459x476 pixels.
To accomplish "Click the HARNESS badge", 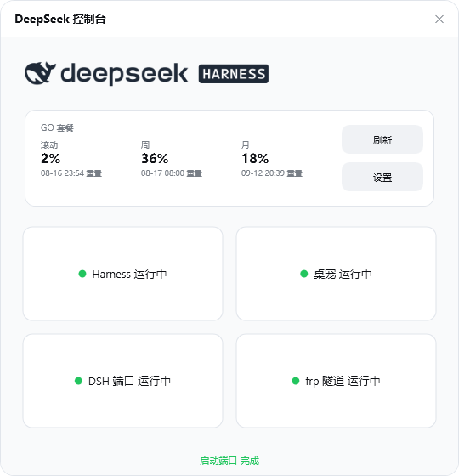I will click(x=234, y=74).
